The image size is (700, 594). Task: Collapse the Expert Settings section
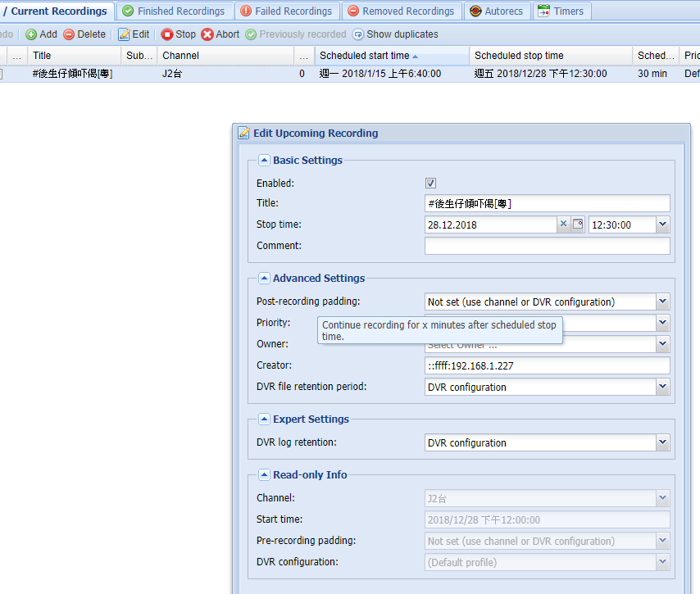click(x=264, y=419)
